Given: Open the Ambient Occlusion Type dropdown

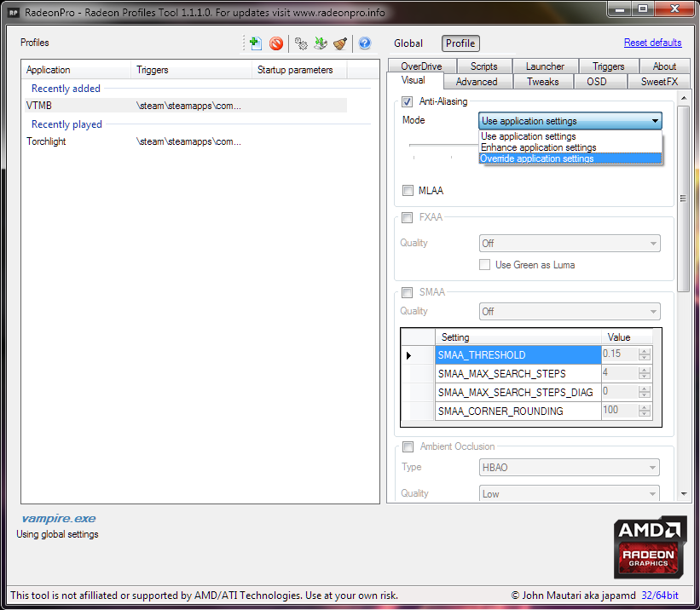Looking at the screenshot, I should click(x=570, y=468).
